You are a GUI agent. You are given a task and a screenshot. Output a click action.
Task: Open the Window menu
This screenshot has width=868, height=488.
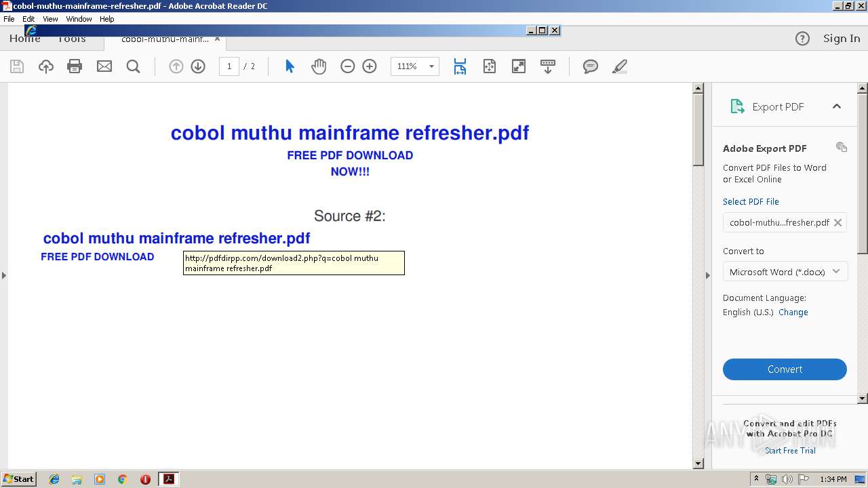[79, 19]
